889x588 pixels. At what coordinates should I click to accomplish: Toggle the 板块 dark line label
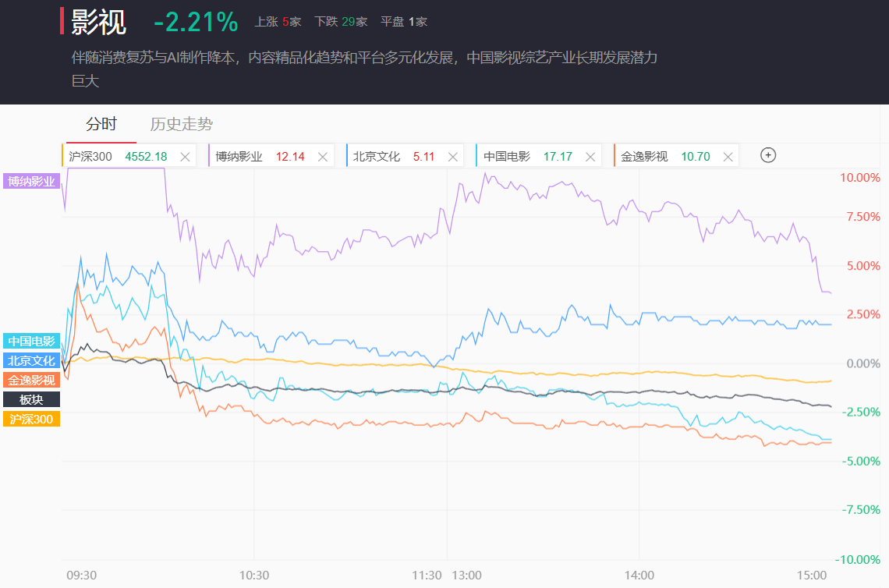[x=31, y=399]
